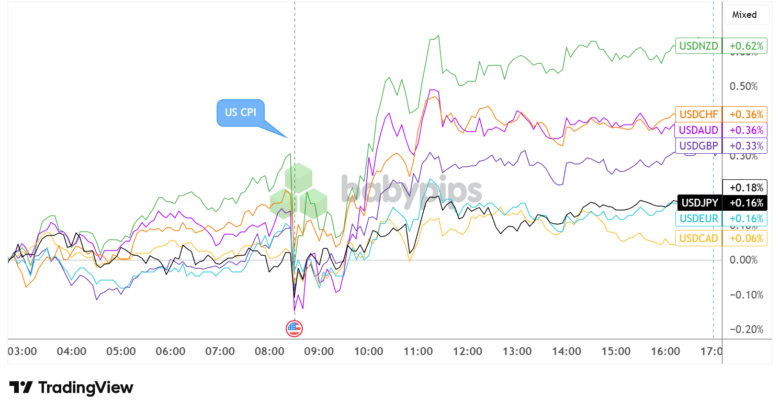This screenshot has width=780, height=411.
Task: Click the Mixed label above the price scale
Action: point(744,15)
